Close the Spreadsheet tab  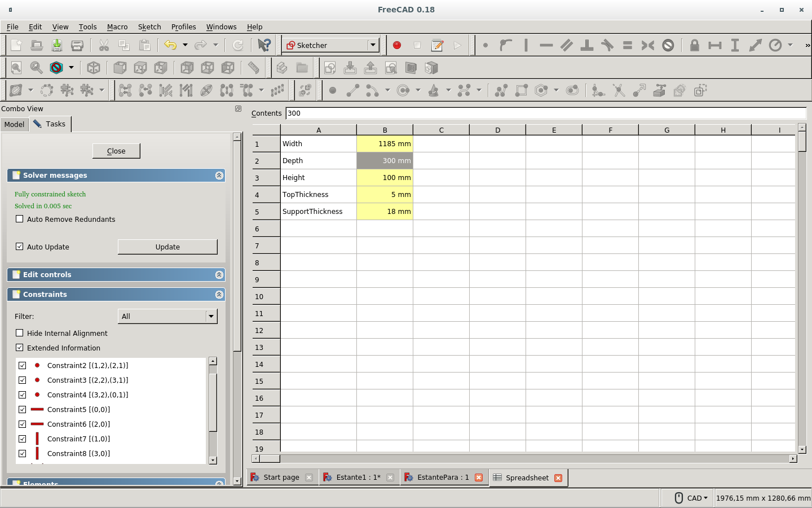click(558, 478)
